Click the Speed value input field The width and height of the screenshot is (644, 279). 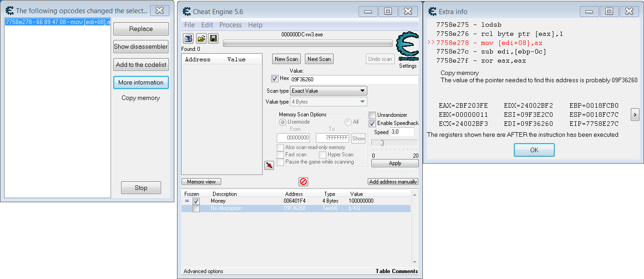tap(402, 132)
